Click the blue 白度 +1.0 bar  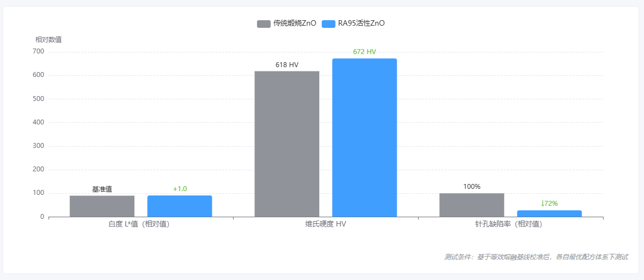point(180,206)
